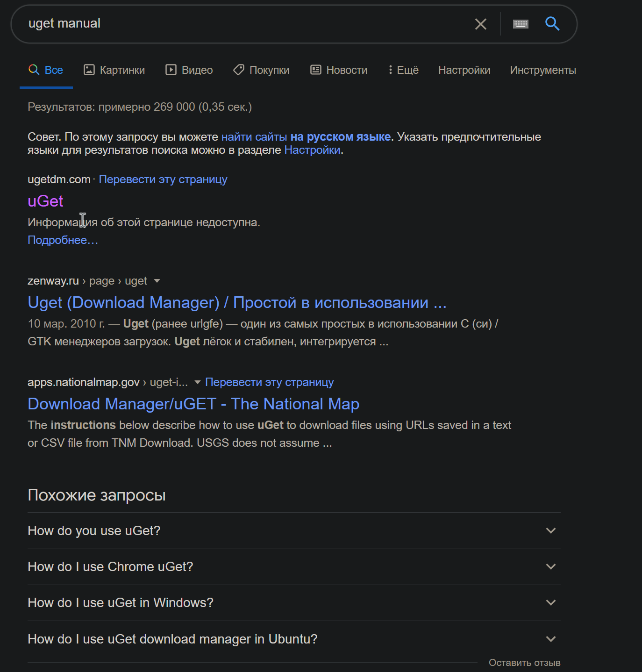This screenshot has height=672, width=642.
Task: Open the uGet result title link
Action: (x=45, y=201)
